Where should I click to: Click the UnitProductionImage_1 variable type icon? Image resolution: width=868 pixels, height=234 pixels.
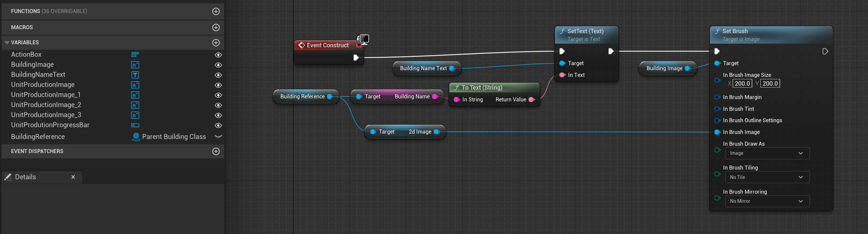(135, 95)
